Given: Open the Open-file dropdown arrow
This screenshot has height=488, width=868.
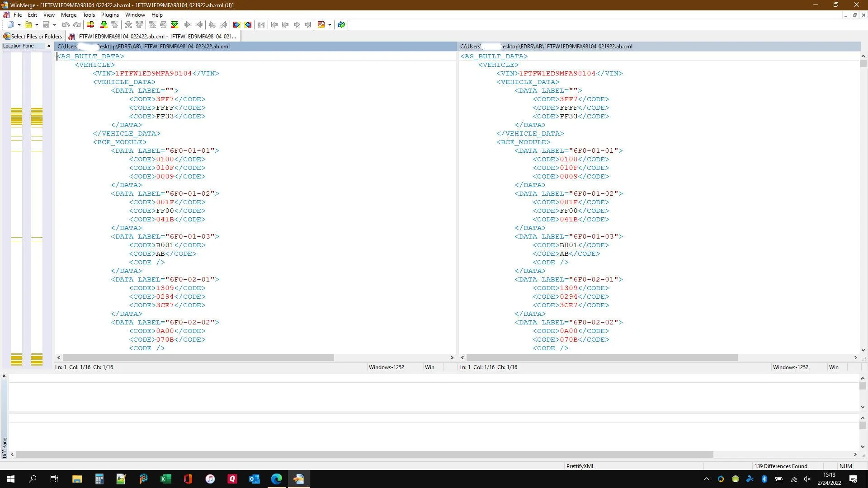Looking at the screenshot, I should (37, 25).
